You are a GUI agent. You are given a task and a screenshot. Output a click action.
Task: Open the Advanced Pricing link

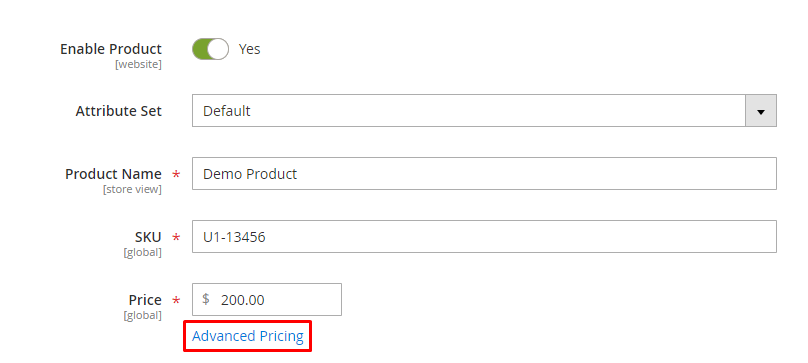(x=248, y=336)
